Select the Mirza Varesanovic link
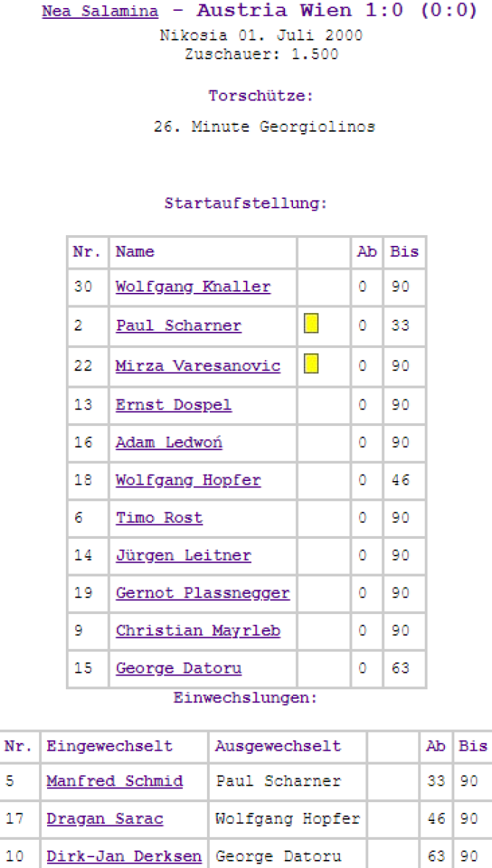 click(198, 366)
